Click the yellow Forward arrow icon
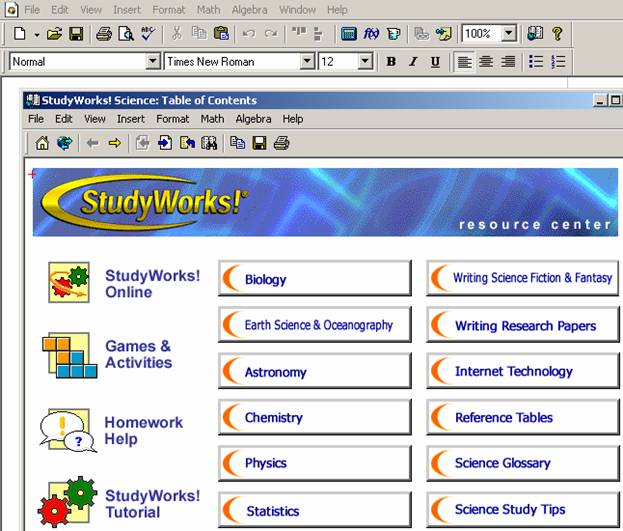 115,143
